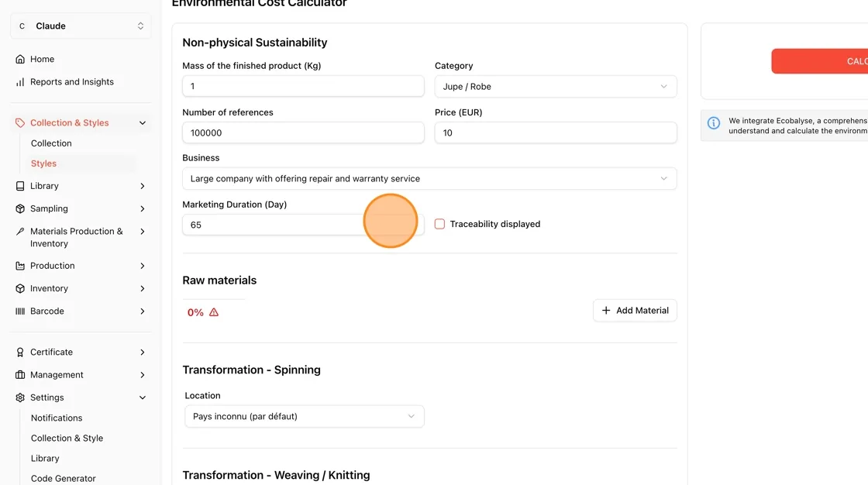Open the Business dropdown
This screenshot has width=868, height=485.
click(x=429, y=178)
